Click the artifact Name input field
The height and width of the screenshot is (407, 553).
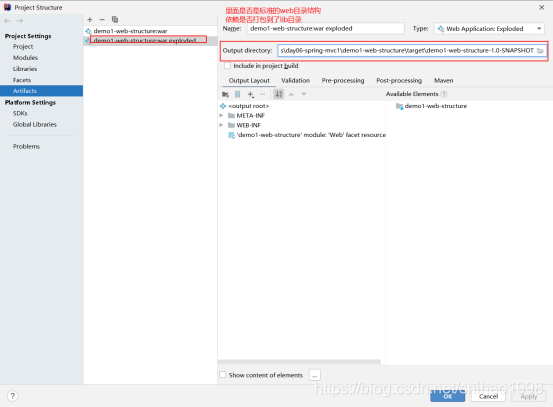click(326, 29)
